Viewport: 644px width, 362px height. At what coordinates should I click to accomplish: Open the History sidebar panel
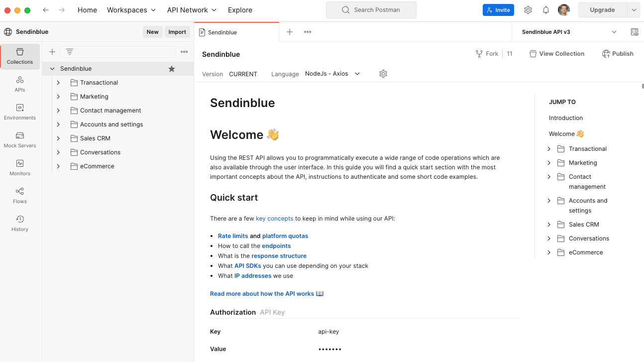coord(20,224)
